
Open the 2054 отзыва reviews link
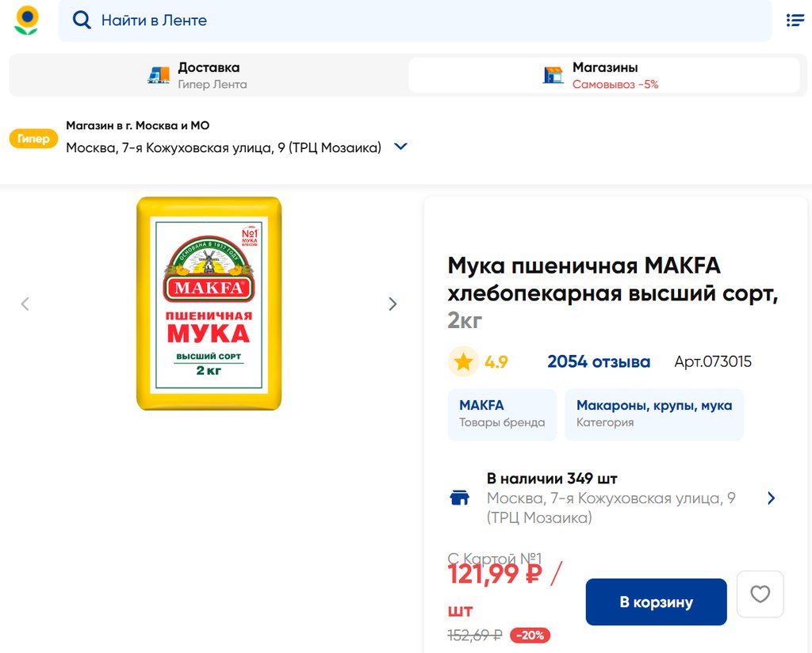pyautogui.click(x=598, y=362)
